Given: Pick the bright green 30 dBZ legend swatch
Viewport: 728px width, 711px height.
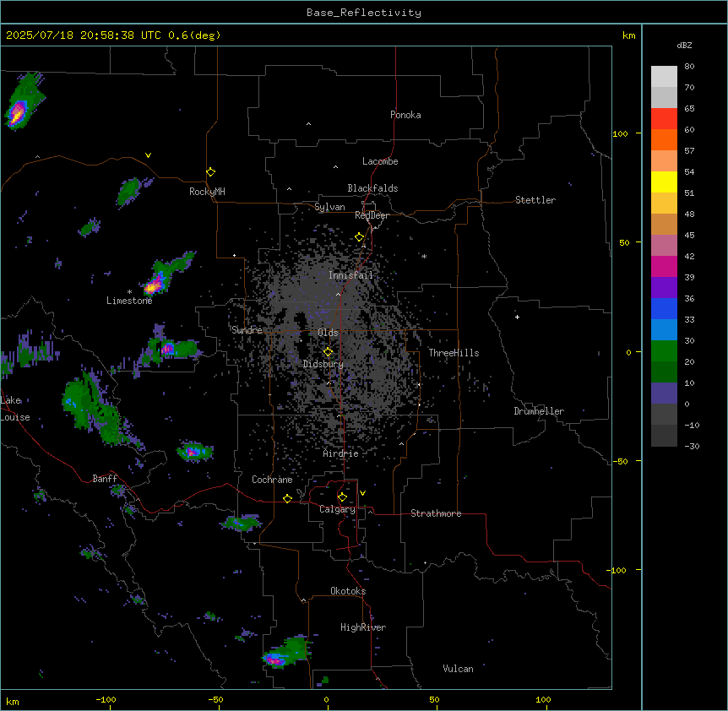Looking at the screenshot, I should 664,351.
